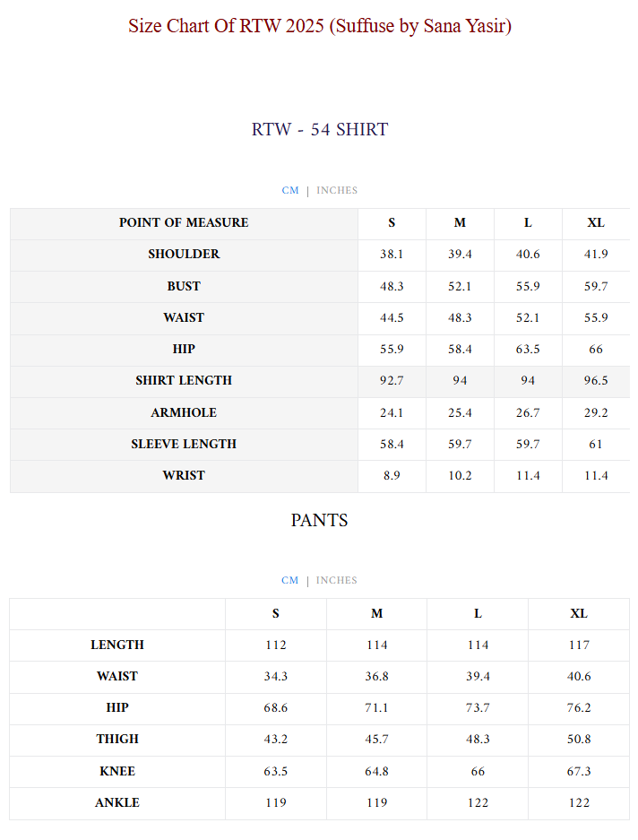638x840 pixels.
Task: Select the BUST row label
Action: coord(184,287)
